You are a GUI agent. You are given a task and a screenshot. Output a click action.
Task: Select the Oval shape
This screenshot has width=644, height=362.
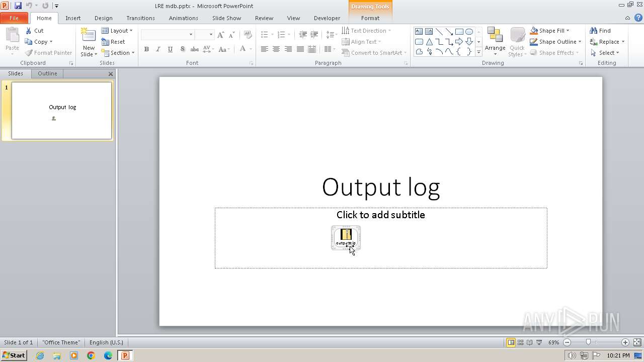click(x=469, y=32)
